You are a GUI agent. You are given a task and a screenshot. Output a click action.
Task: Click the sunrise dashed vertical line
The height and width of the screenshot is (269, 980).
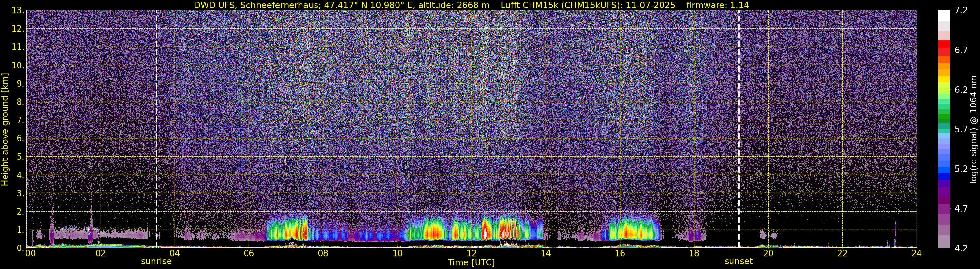coord(156,129)
